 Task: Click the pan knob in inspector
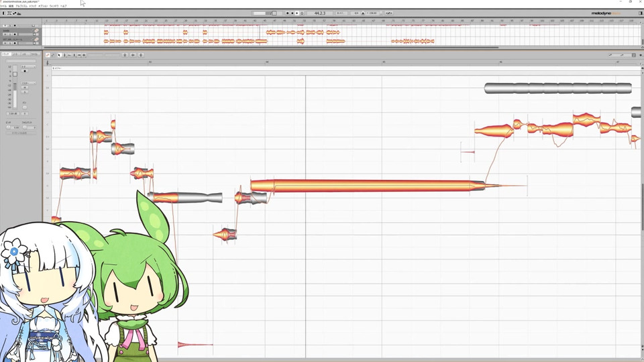pyautogui.click(x=25, y=107)
